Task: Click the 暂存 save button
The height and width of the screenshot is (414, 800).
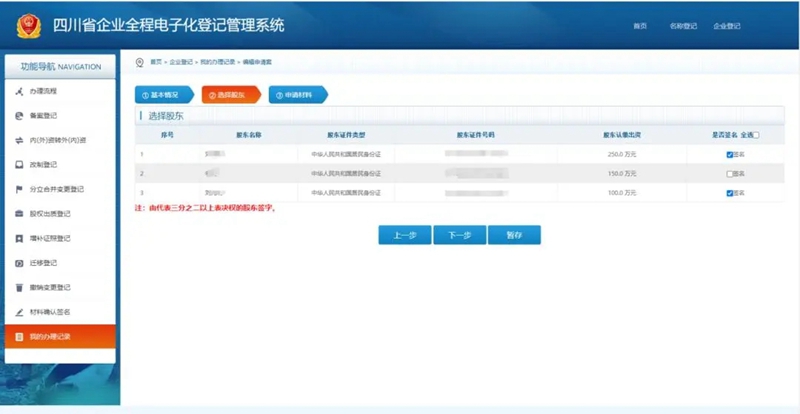Action: point(514,235)
